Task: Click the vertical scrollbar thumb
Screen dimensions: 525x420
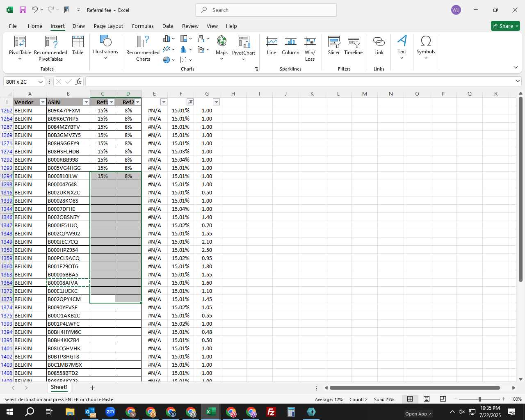Action: point(520,189)
